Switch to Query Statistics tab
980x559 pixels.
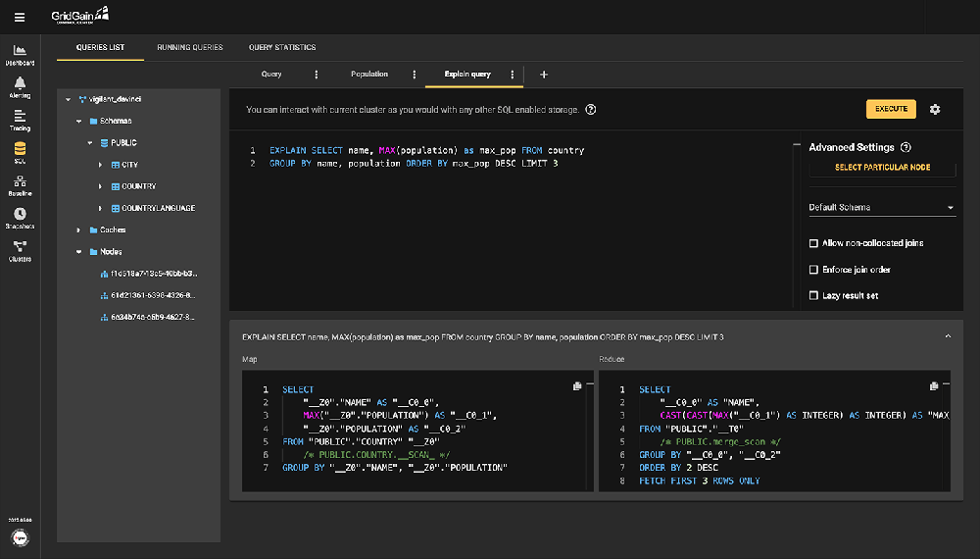(x=282, y=47)
